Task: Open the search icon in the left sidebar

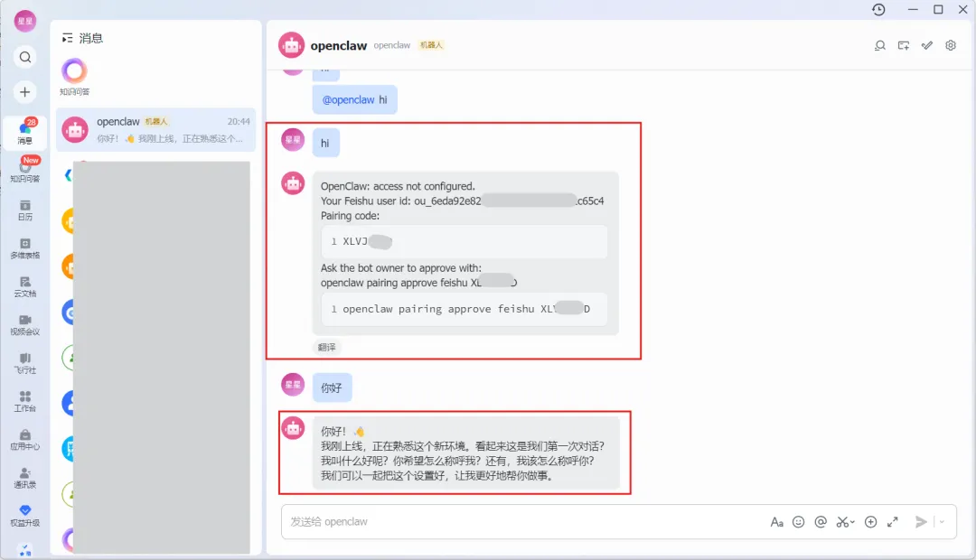Action: tap(25, 57)
